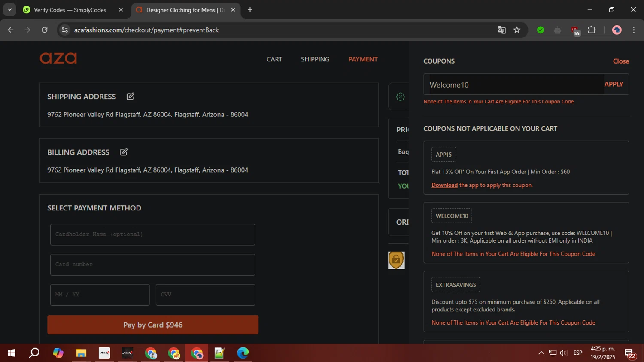Click the Download app link
This screenshot has height=362, width=644.
[x=444, y=185]
